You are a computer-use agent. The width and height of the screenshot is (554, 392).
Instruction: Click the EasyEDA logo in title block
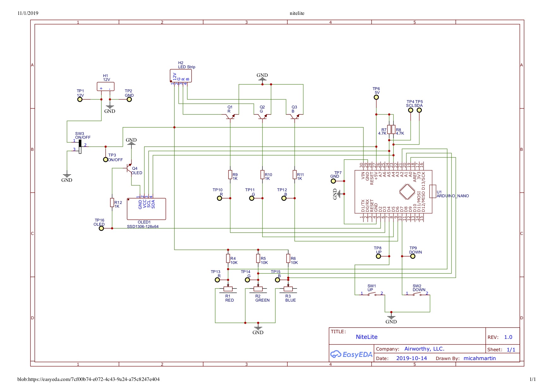pos(351,354)
